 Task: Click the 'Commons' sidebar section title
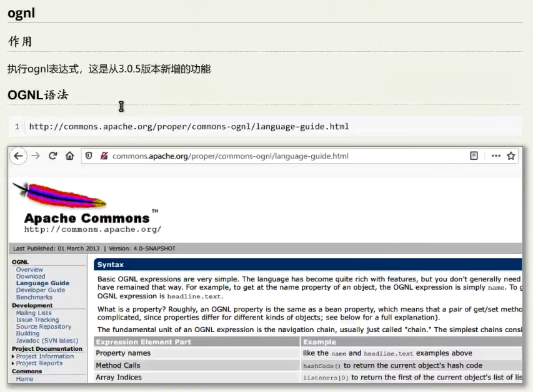[26, 371]
